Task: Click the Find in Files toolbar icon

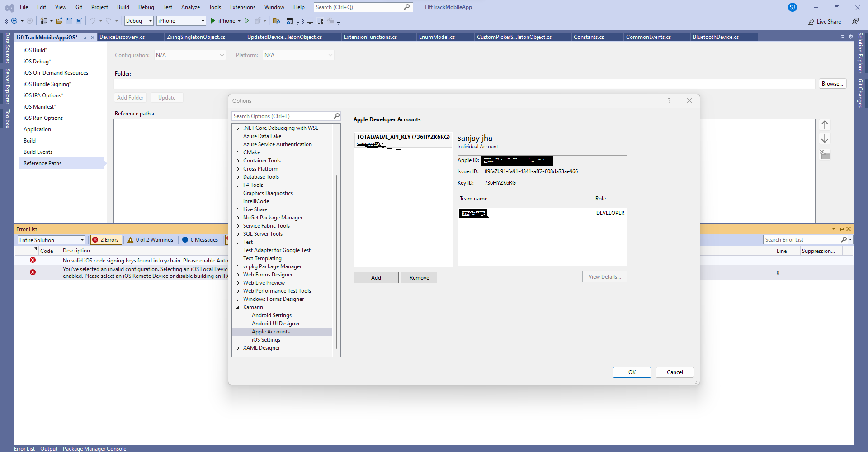Action: pos(277,21)
